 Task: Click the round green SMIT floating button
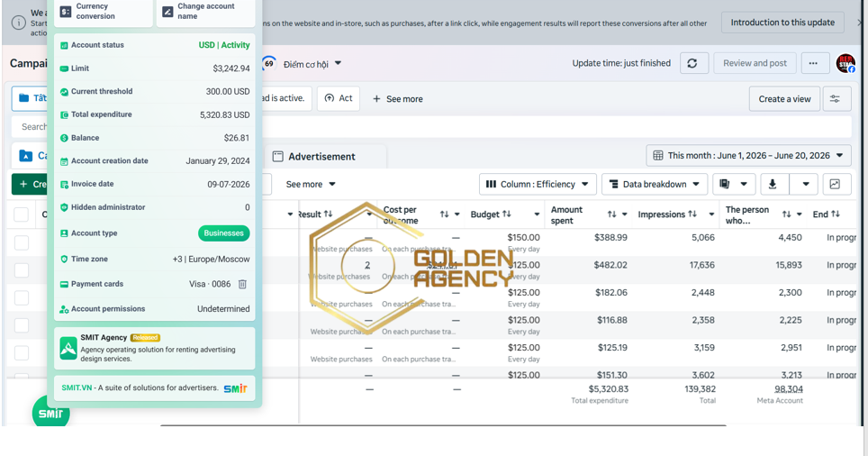pyautogui.click(x=51, y=413)
